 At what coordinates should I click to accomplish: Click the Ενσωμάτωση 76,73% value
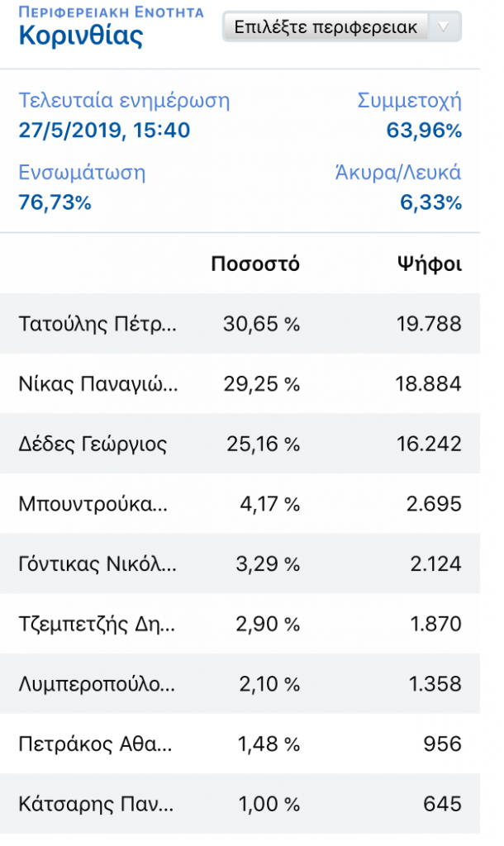click(x=55, y=202)
